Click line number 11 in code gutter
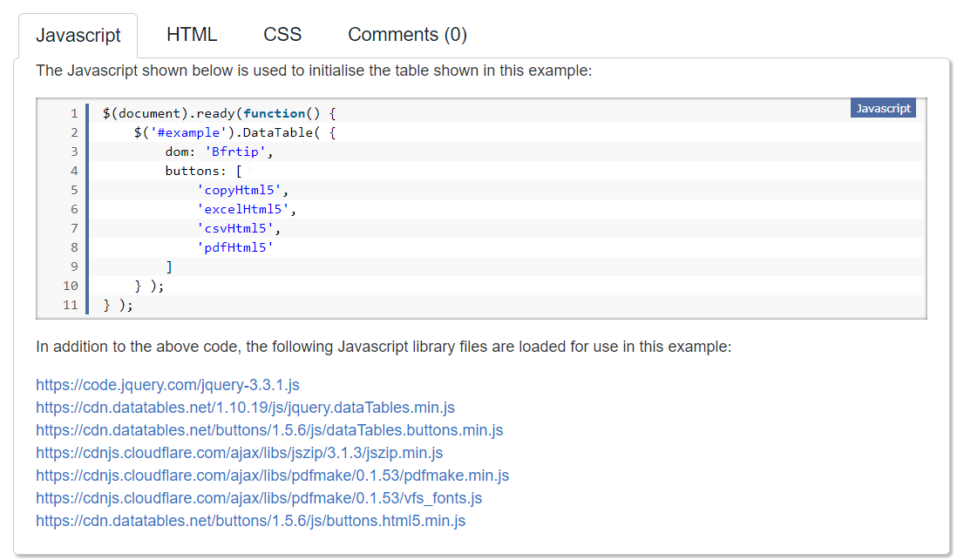The image size is (957, 560). (x=71, y=305)
